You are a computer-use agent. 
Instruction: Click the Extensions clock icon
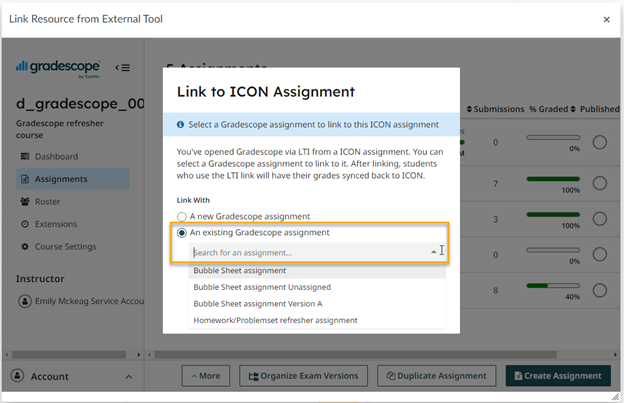25,224
